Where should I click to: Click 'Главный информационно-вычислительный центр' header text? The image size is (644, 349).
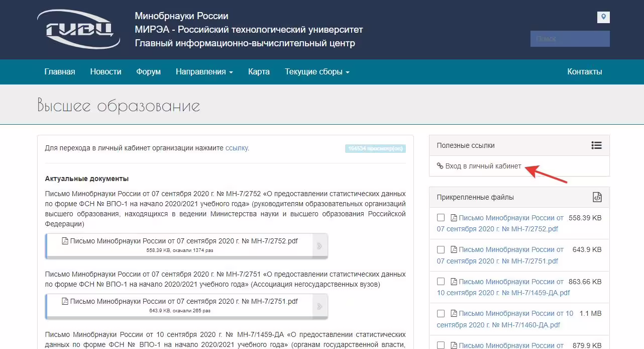point(245,43)
